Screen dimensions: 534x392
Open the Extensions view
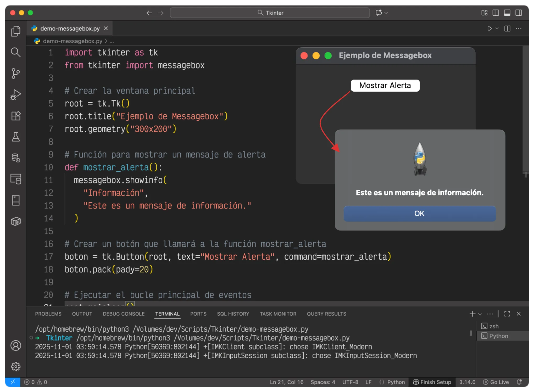click(x=16, y=116)
